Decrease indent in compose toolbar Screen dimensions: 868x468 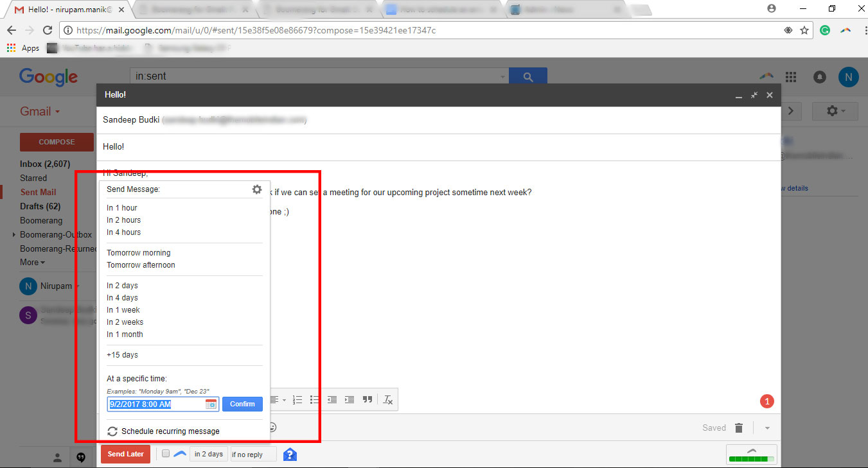[x=332, y=399]
